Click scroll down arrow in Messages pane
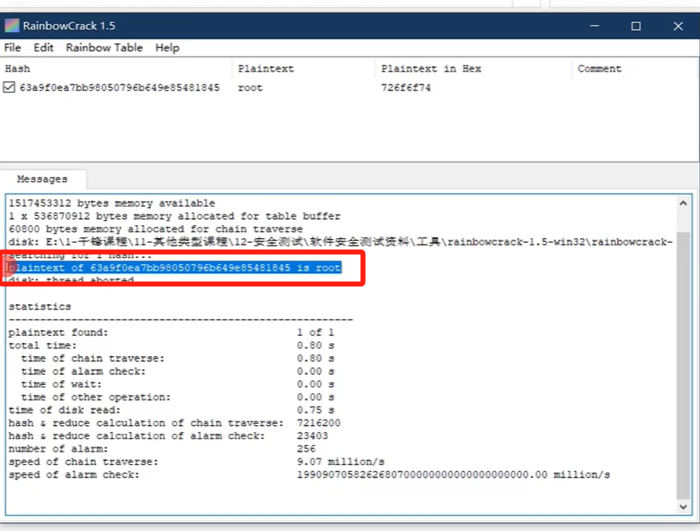The height and width of the screenshot is (531, 700). click(683, 506)
